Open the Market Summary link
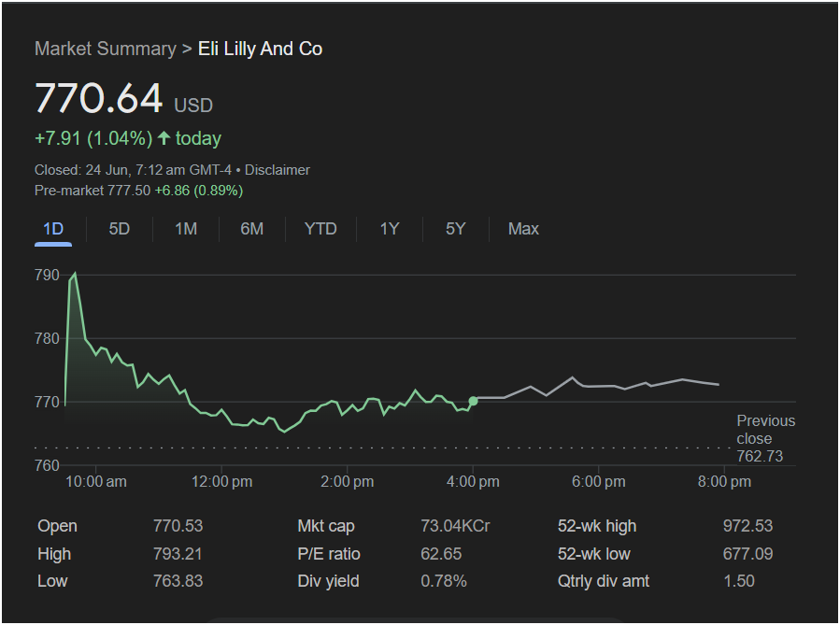The width and height of the screenshot is (840, 625). pyautogui.click(x=106, y=49)
